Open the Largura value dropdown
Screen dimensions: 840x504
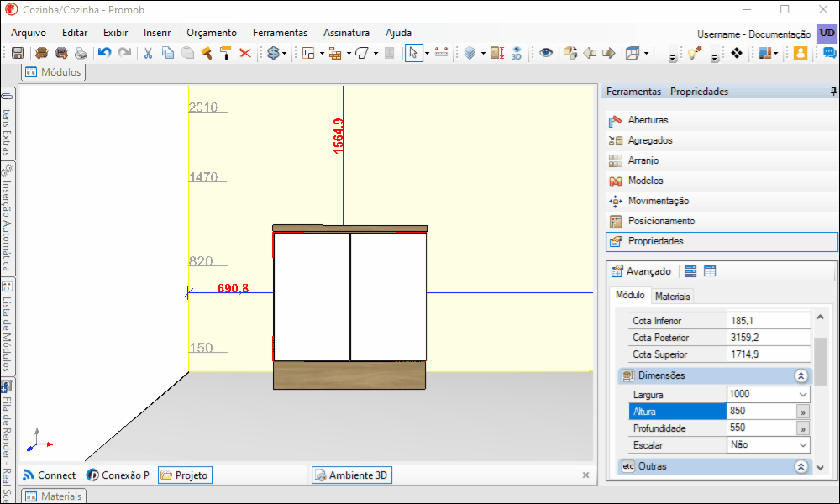pos(802,395)
